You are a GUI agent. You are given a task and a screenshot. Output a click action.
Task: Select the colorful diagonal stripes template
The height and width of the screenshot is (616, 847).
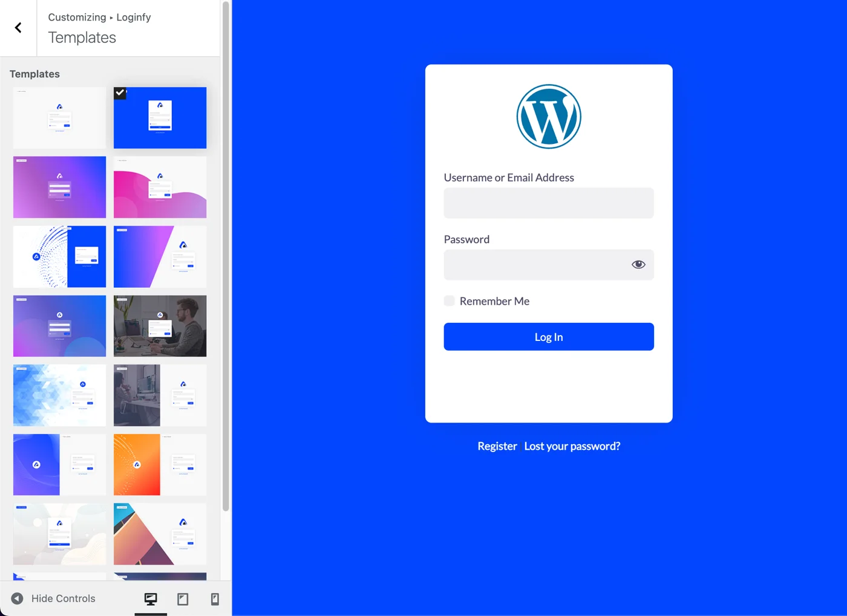click(x=160, y=534)
